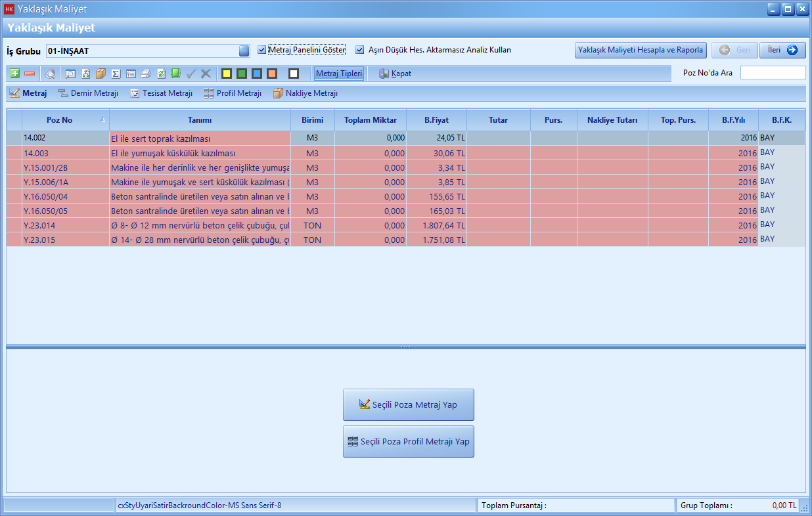Sort by the Poz No column header
The image size is (812, 516).
[x=60, y=120]
